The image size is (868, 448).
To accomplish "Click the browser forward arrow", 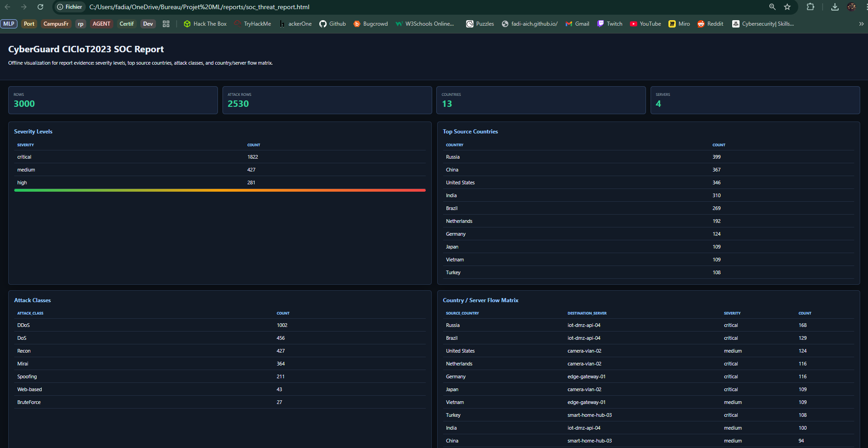I will coord(24,7).
